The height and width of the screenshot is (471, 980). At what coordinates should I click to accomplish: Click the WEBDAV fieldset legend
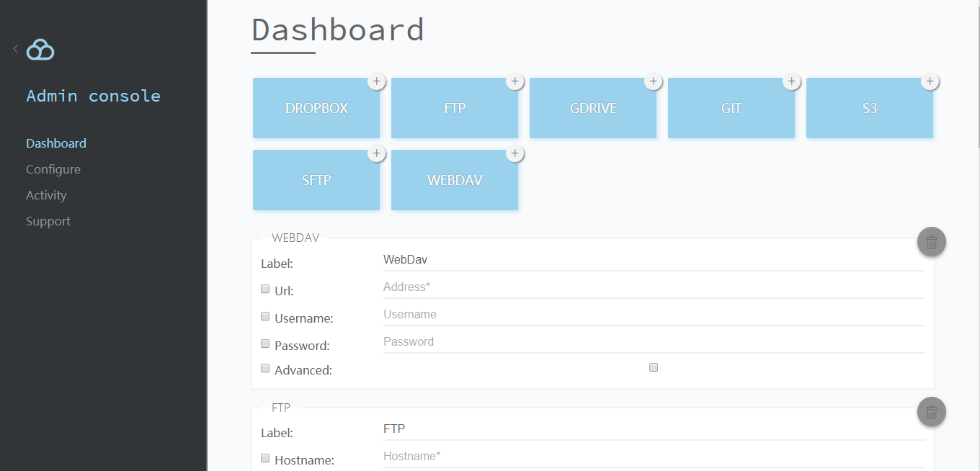pyautogui.click(x=295, y=238)
